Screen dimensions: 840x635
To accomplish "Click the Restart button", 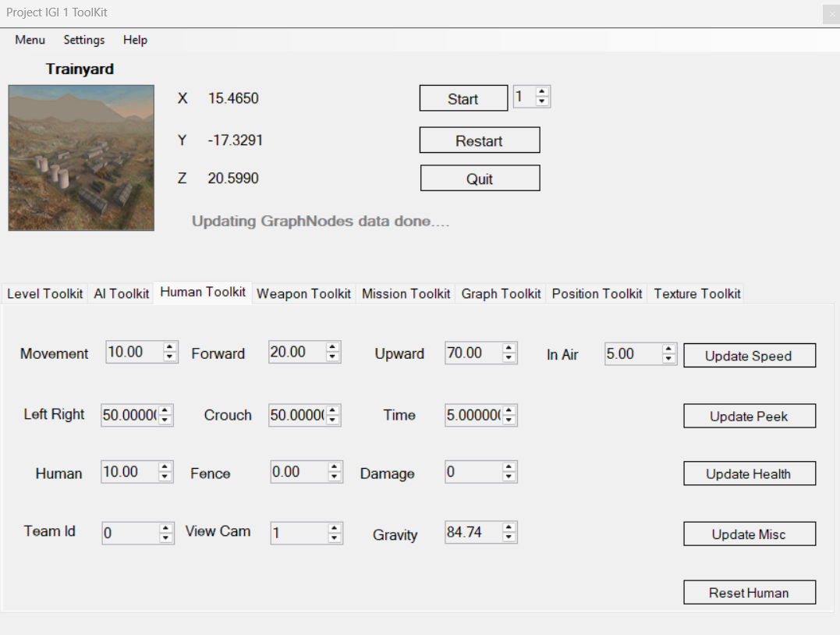I will pyautogui.click(x=480, y=140).
